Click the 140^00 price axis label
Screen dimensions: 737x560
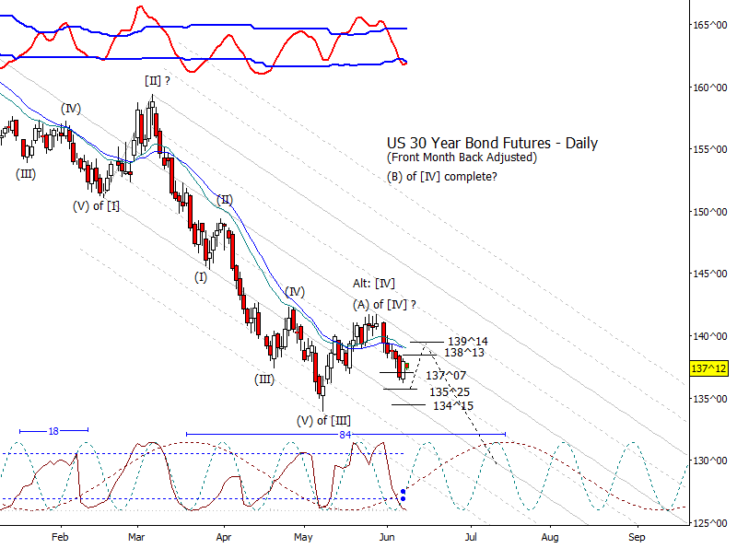pos(709,336)
